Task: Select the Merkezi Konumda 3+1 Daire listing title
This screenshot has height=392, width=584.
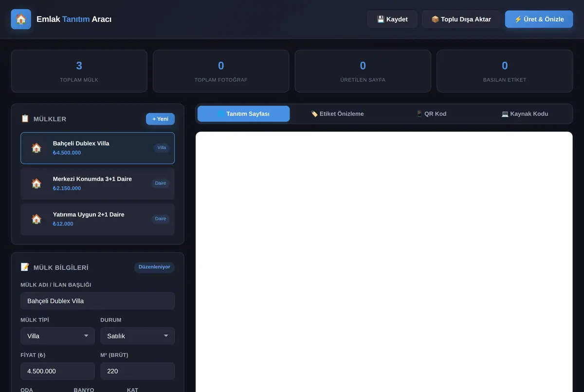Action: [x=92, y=179]
